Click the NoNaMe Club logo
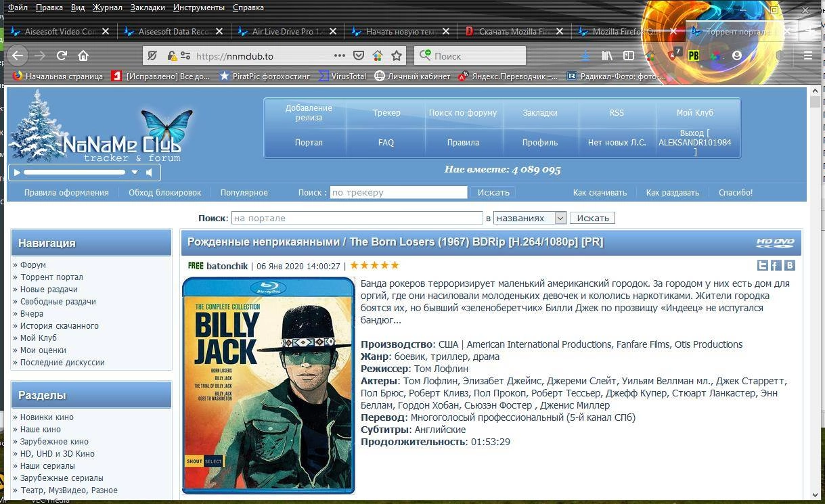The height and width of the screenshot is (504, 825). coord(100,129)
